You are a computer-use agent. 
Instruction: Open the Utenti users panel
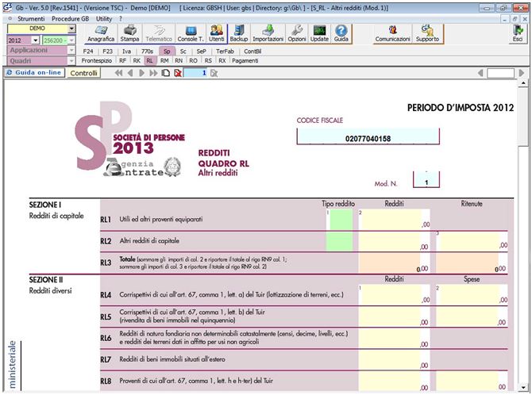tap(216, 34)
